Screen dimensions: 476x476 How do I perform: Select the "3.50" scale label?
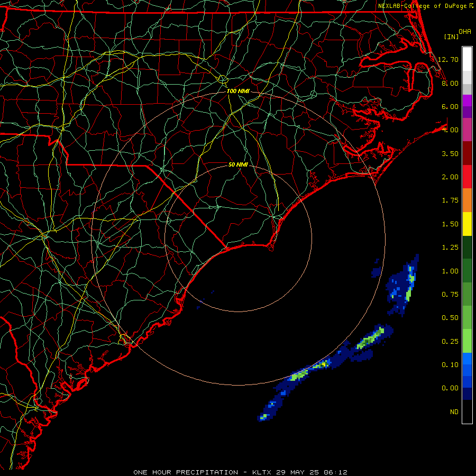[x=450, y=153]
